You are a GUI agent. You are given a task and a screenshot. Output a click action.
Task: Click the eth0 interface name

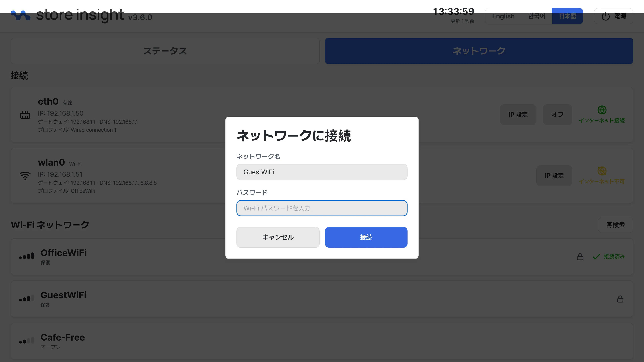(x=48, y=101)
